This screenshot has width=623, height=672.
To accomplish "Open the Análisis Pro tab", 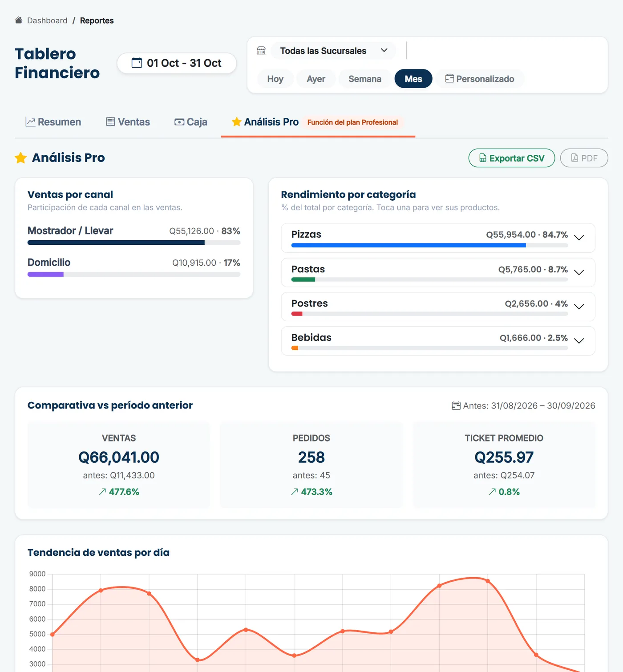I will click(318, 122).
